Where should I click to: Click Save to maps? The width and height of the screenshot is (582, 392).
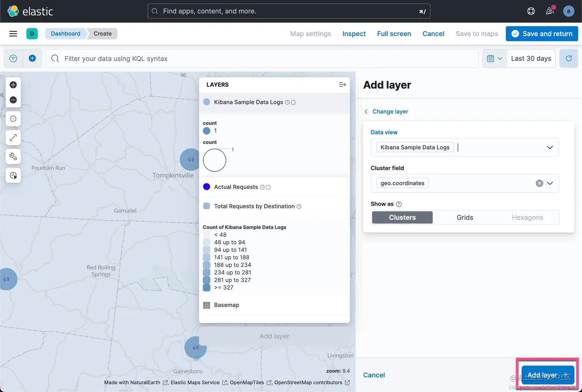click(x=477, y=34)
